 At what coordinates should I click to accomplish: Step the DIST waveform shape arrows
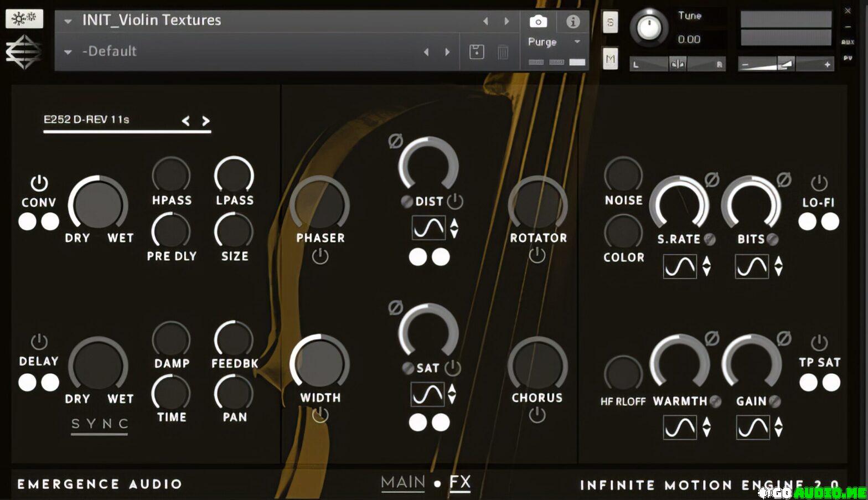point(454,228)
